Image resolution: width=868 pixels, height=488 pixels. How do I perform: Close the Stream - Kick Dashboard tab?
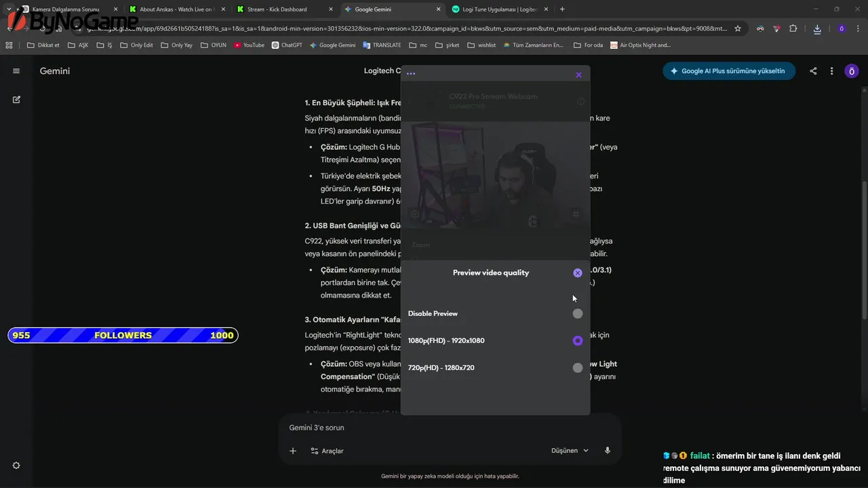330,9
